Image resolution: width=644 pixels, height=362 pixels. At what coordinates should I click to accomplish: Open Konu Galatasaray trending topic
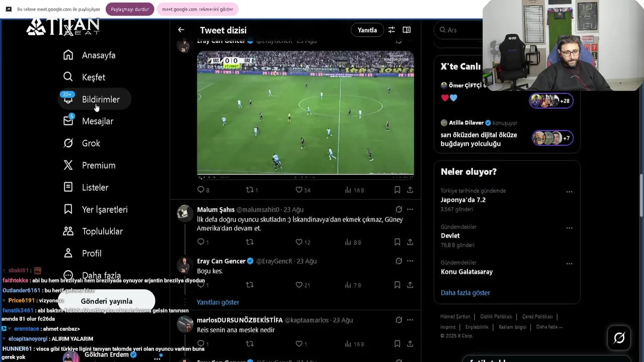tap(466, 271)
